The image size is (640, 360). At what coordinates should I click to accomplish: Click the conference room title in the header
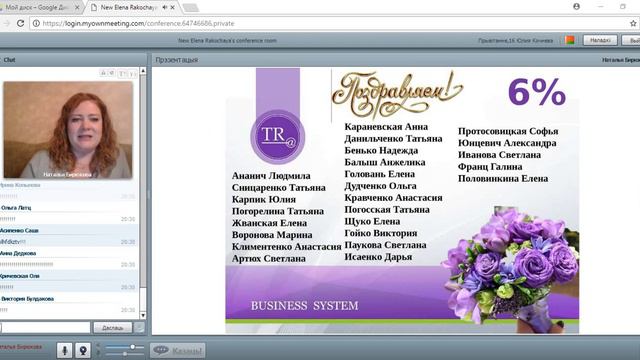(227, 40)
